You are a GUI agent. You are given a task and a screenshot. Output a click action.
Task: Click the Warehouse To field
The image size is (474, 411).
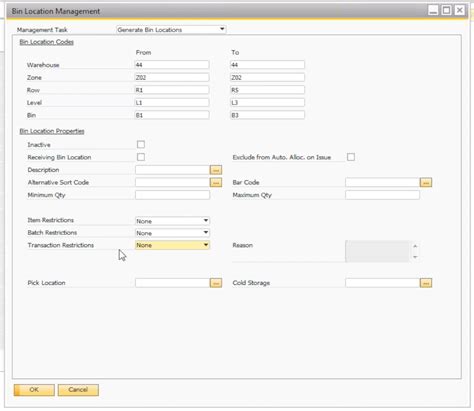pyautogui.click(x=267, y=65)
